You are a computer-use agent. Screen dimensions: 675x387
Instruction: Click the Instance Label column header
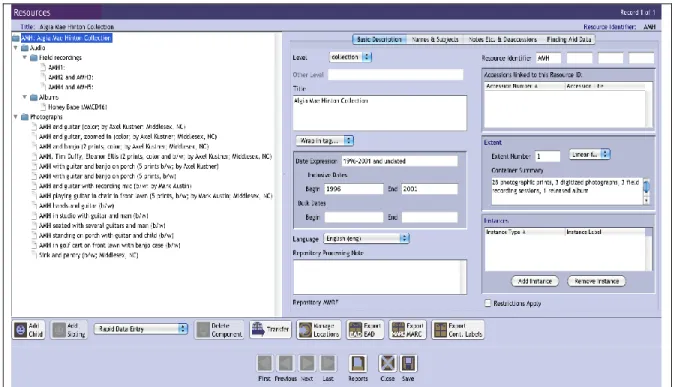coord(605,232)
